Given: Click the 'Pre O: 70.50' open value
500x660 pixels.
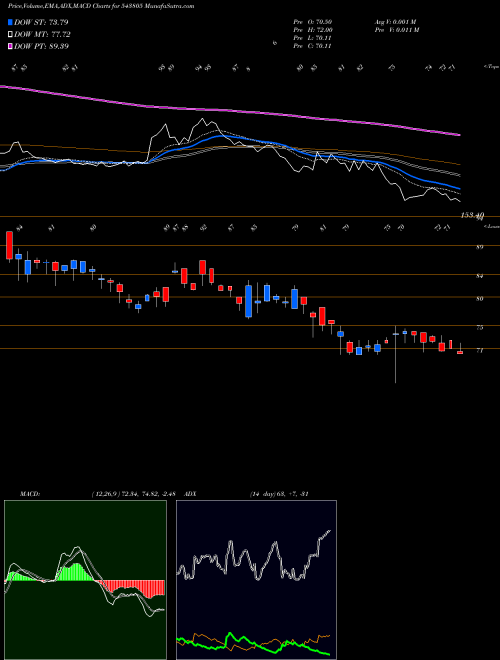Looking at the screenshot, I should click(x=313, y=22).
